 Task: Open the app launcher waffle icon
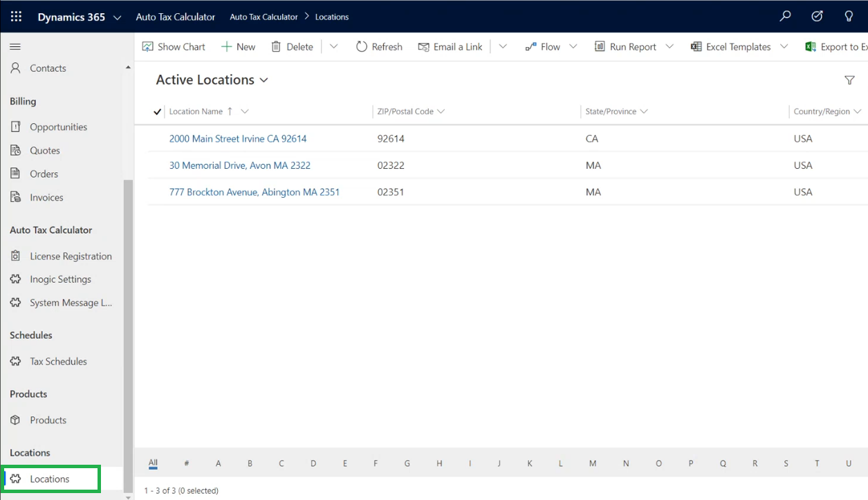point(16,17)
